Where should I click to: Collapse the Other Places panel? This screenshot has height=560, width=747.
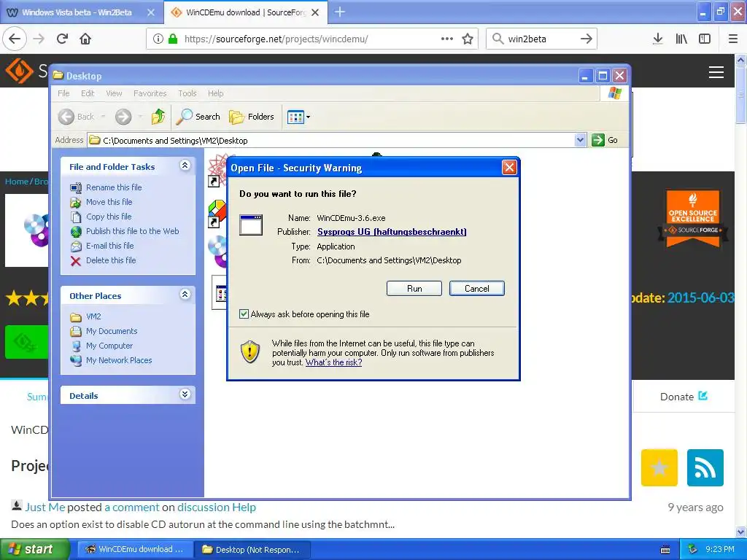tap(185, 295)
